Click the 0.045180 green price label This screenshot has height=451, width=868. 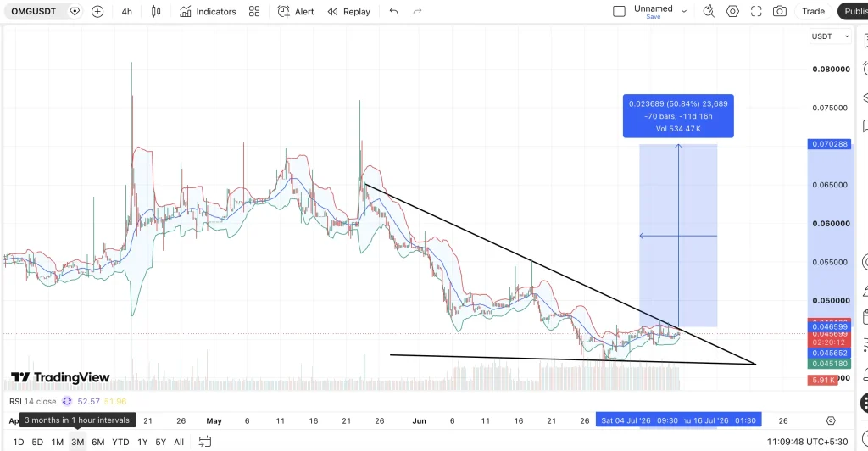(830, 364)
